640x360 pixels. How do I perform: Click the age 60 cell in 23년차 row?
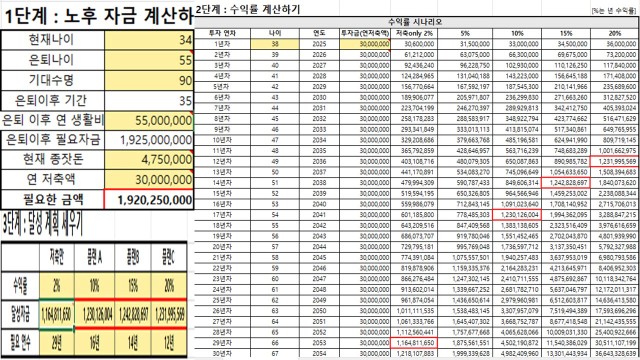coord(275,279)
